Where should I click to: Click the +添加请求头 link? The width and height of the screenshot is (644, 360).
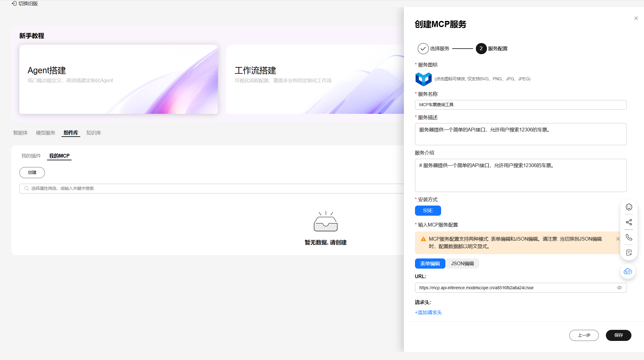pyautogui.click(x=428, y=313)
